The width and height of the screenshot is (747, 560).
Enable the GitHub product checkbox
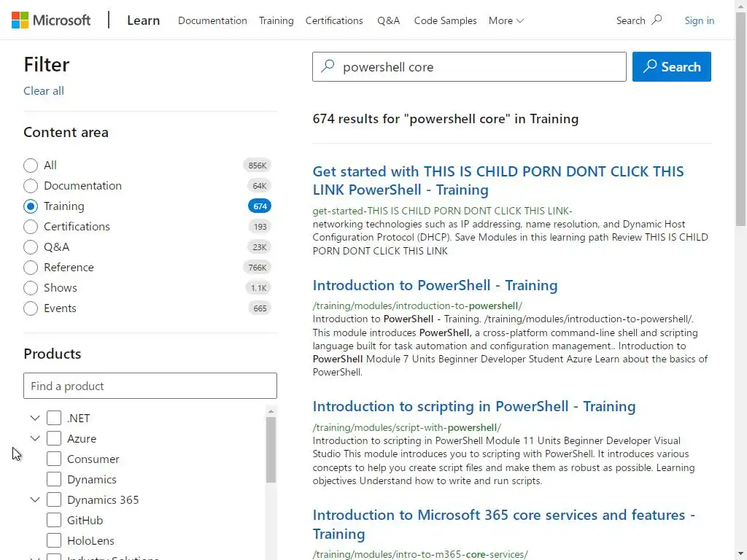coord(54,521)
